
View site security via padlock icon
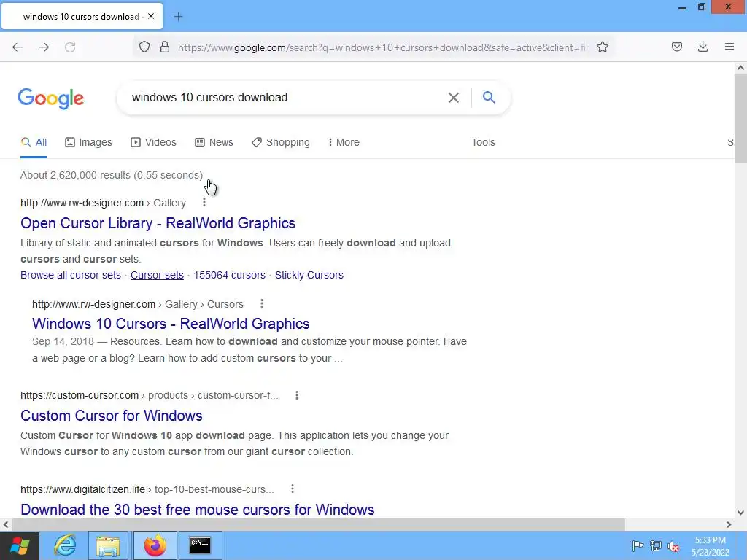point(165,47)
